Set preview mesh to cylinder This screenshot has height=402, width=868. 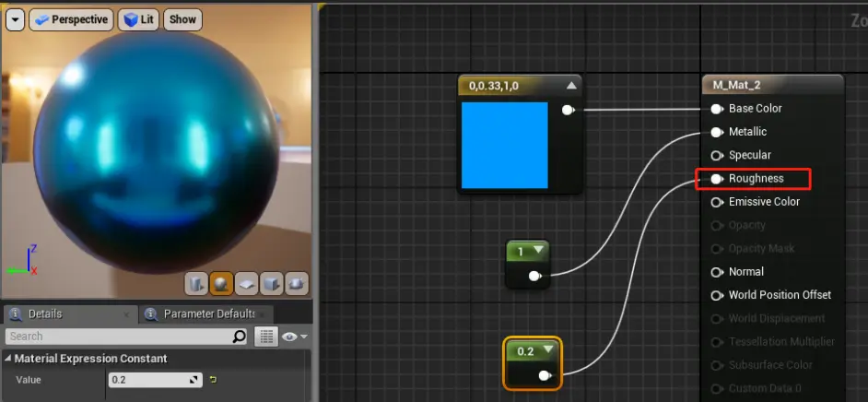pos(195,283)
